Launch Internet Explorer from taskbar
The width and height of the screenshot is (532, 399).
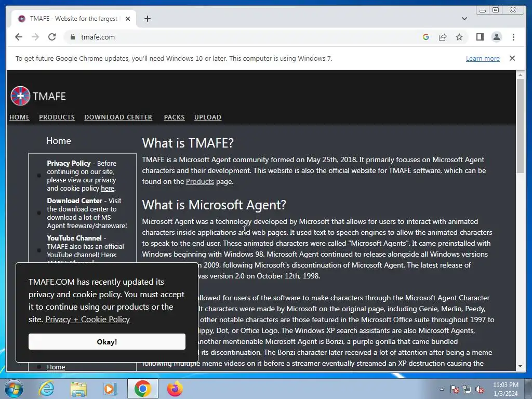46,389
